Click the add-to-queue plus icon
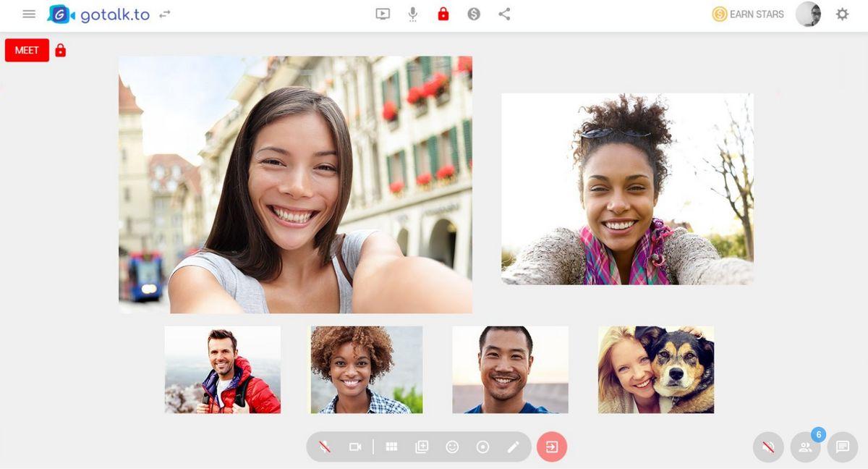868x469 pixels. [422, 447]
